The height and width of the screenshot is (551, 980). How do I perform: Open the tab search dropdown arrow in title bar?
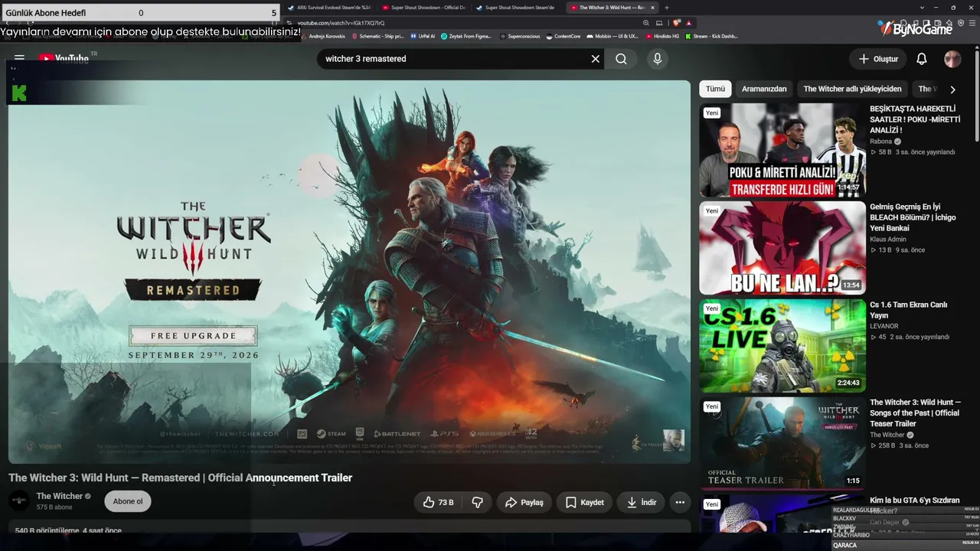pyautogui.click(x=922, y=8)
